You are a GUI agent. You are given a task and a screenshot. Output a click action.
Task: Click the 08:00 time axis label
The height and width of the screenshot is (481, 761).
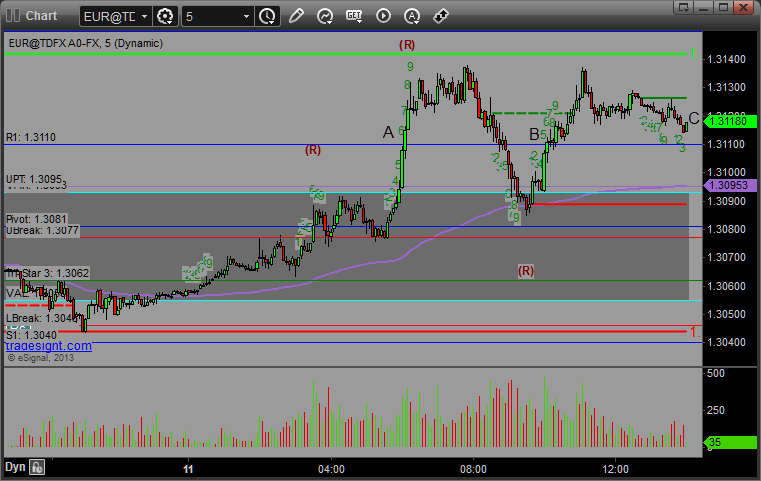(x=473, y=469)
